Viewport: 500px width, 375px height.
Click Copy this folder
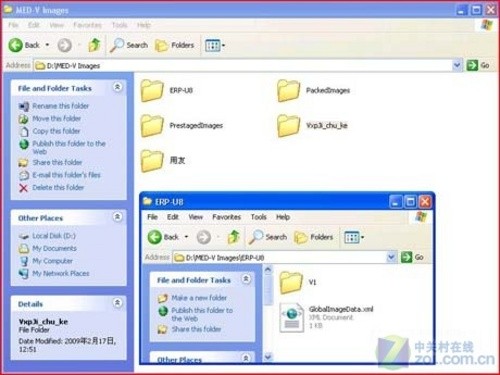50,131
